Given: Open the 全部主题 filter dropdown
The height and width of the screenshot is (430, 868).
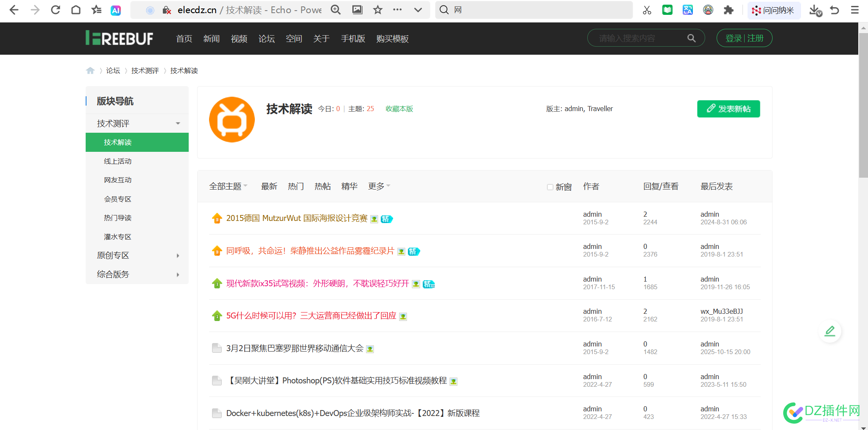Looking at the screenshot, I should (x=228, y=186).
